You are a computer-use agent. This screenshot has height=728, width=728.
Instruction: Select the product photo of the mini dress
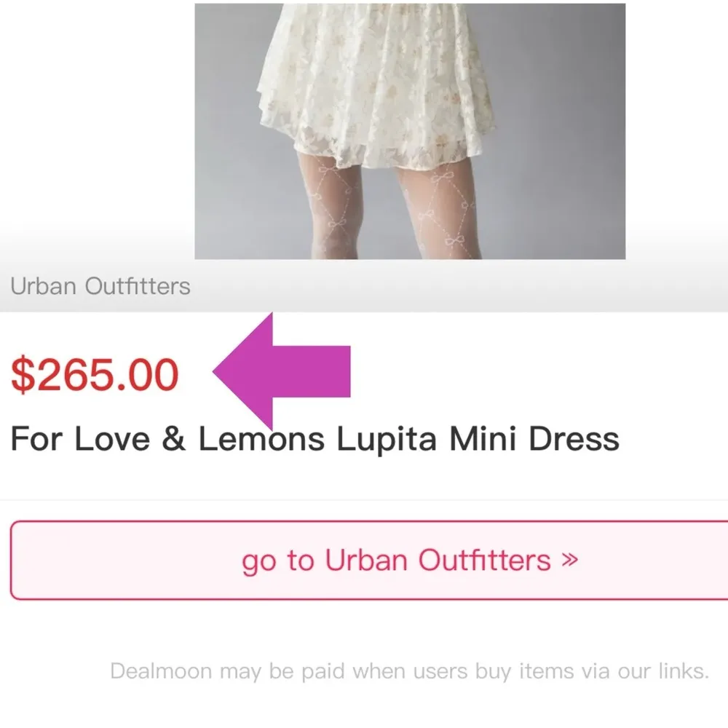click(408, 131)
